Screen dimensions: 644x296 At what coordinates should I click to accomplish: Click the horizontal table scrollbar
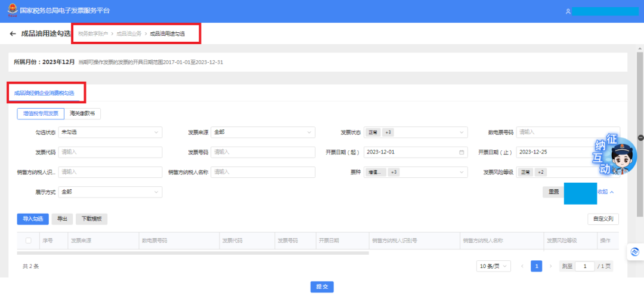point(193,253)
